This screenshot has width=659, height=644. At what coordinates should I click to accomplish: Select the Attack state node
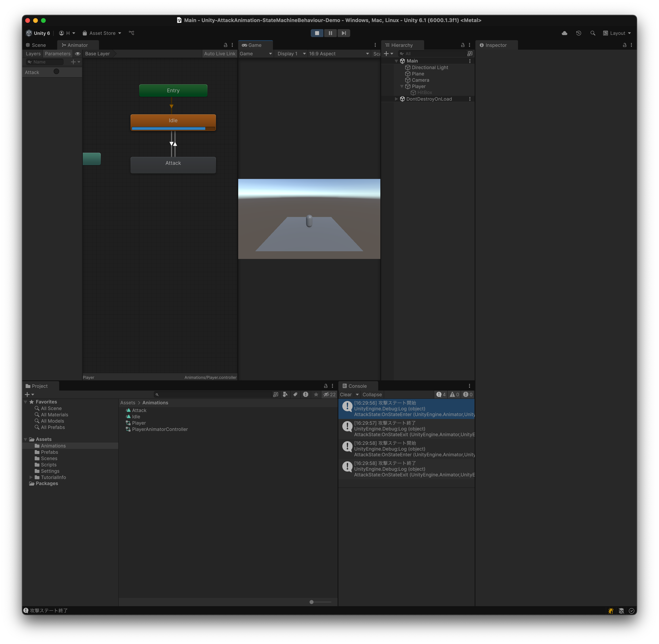(x=173, y=165)
